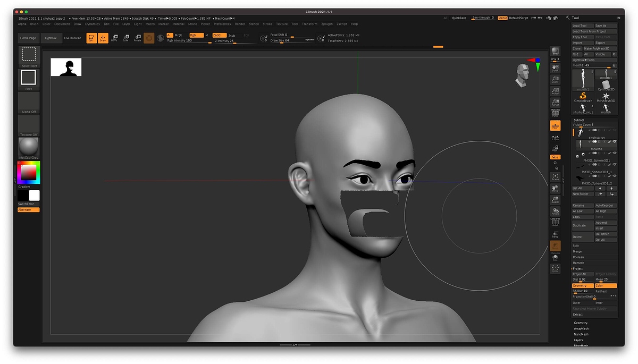Click the LightBox button
Screen dimensions: 638x364
(51, 38)
